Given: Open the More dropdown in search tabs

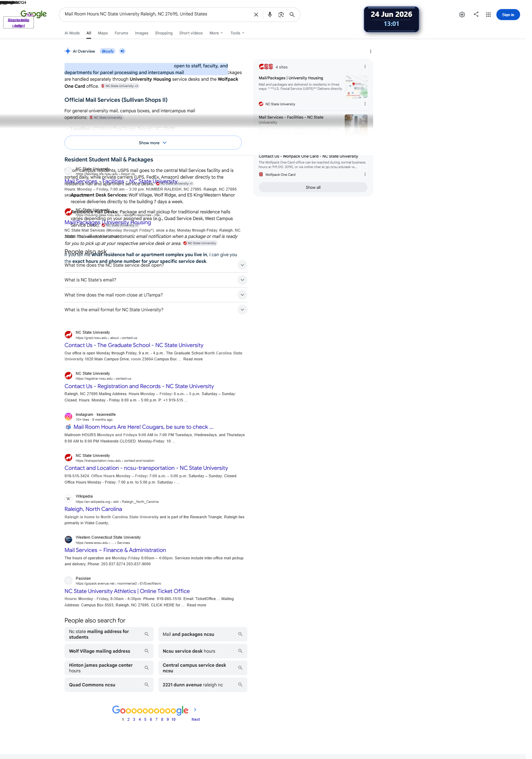Looking at the screenshot, I should click(216, 33).
